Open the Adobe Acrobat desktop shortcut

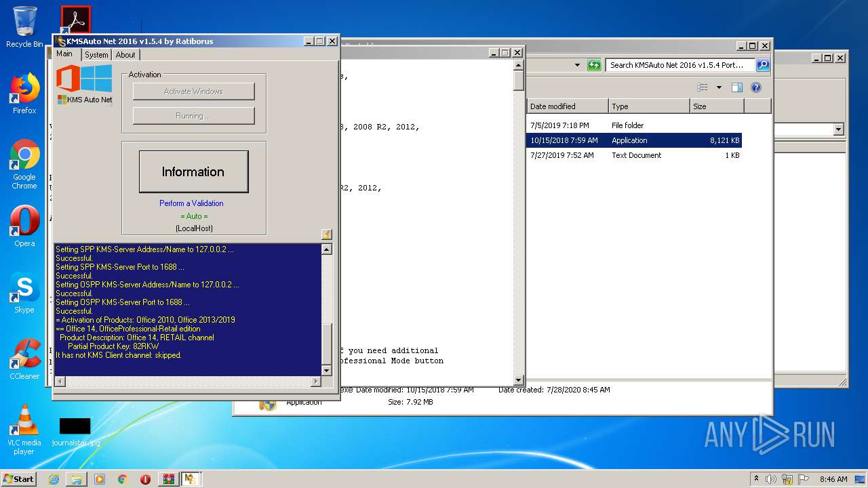[75, 20]
